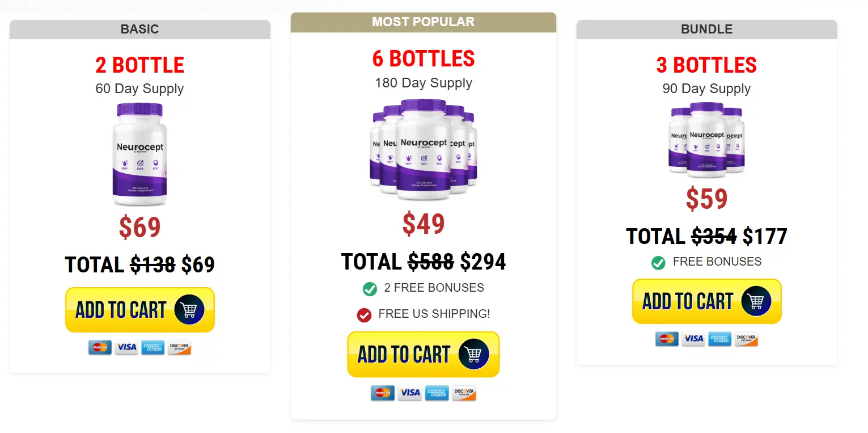The width and height of the screenshot is (868, 433).
Task: Click the green checkmark next to 2 FREE BONUSES
Action: [x=370, y=288]
